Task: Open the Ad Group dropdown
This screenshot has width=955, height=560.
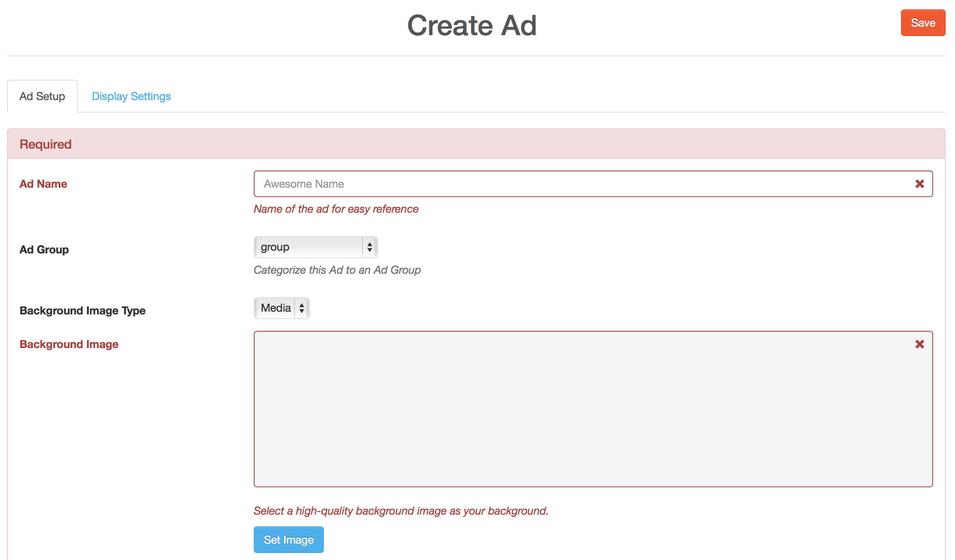Action: (x=315, y=247)
